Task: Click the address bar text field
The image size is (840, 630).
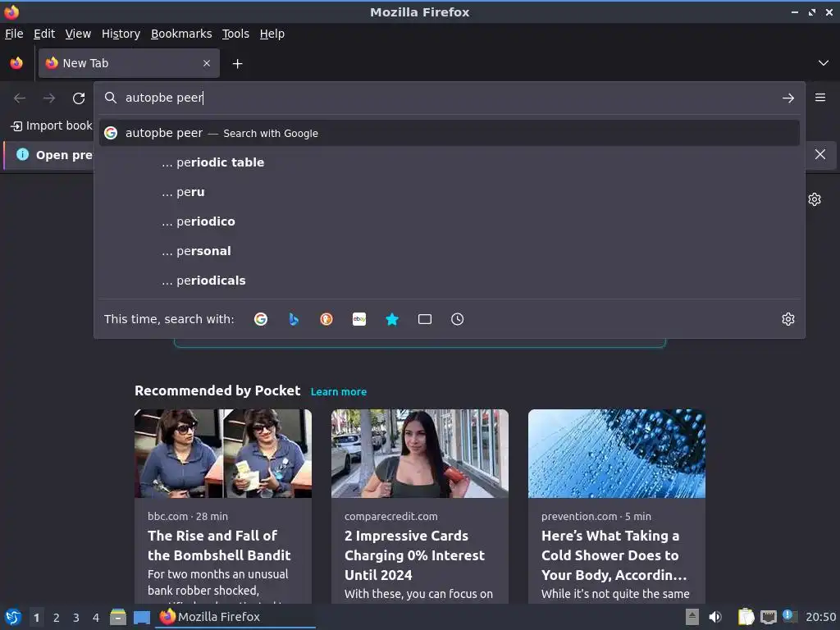Action: point(449,98)
